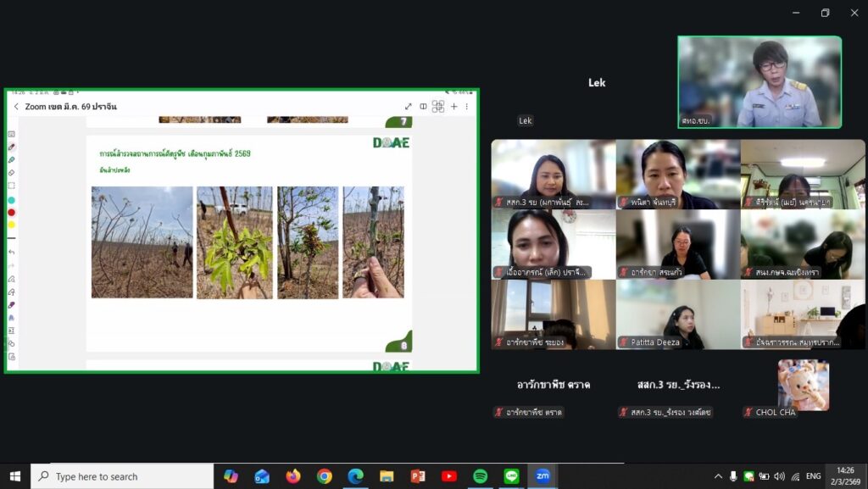Click the full-screen expand arrows in the notes header

[x=408, y=107]
